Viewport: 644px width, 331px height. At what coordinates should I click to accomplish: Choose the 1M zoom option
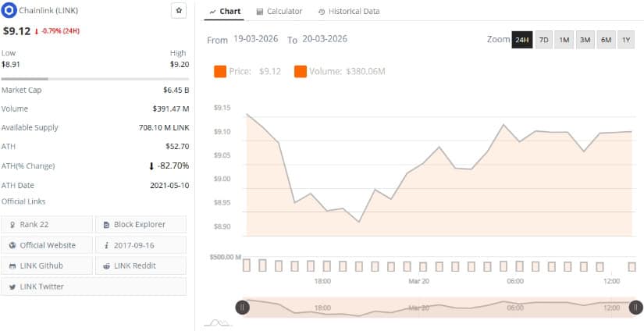564,40
